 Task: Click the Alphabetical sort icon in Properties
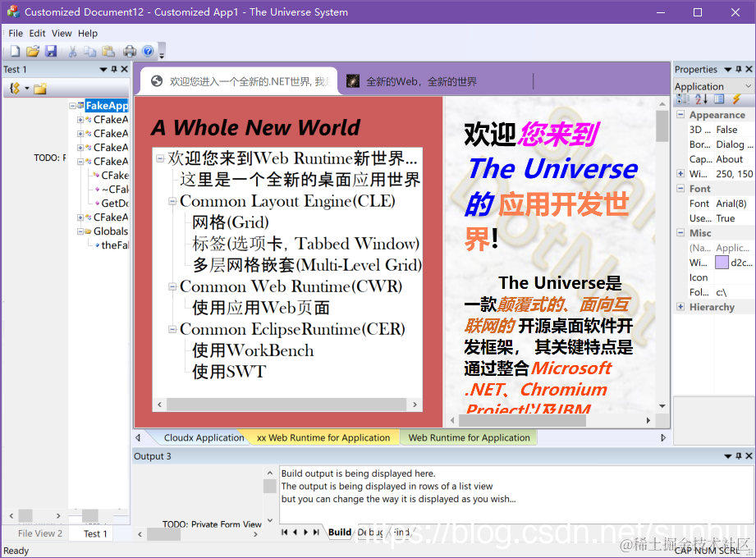[702, 99]
